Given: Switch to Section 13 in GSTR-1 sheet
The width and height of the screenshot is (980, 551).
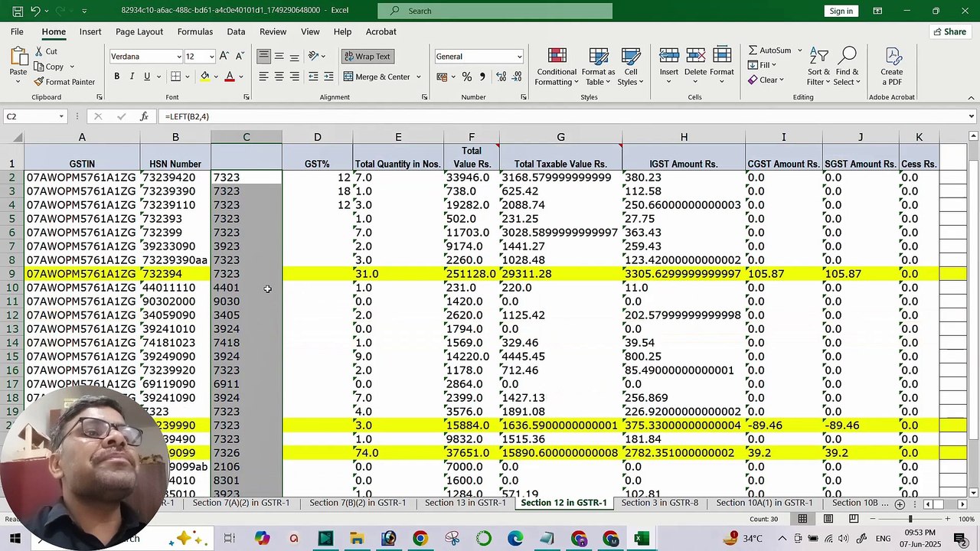Looking at the screenshot, I should pyautogui.click(x=465, y=503).
